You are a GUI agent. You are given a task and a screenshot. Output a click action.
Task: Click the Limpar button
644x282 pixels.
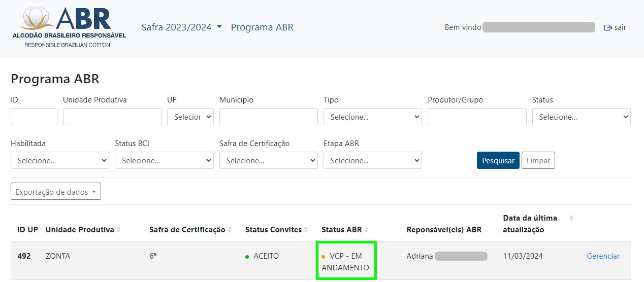(538, 160)
